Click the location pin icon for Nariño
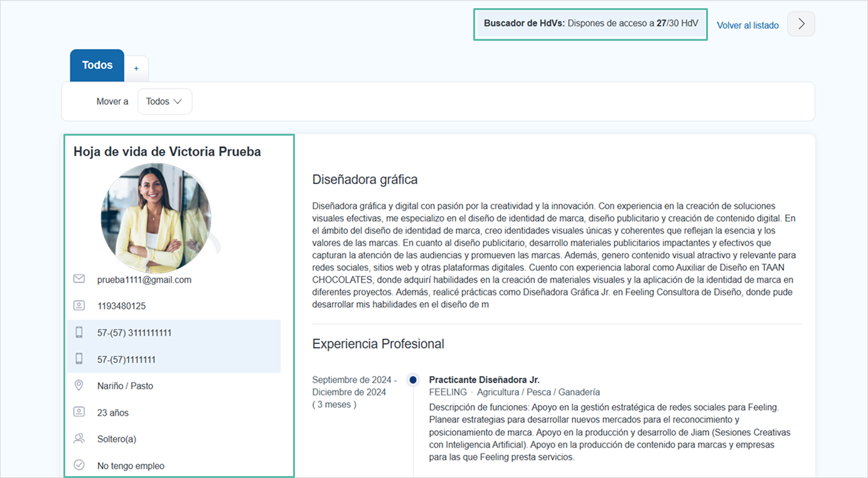868x478 pixels. pos(79,386)
